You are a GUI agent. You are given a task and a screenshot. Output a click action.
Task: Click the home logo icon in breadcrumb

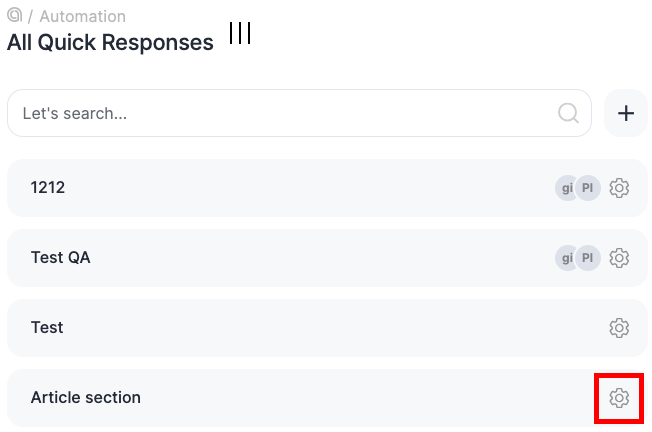pos(15,16)
